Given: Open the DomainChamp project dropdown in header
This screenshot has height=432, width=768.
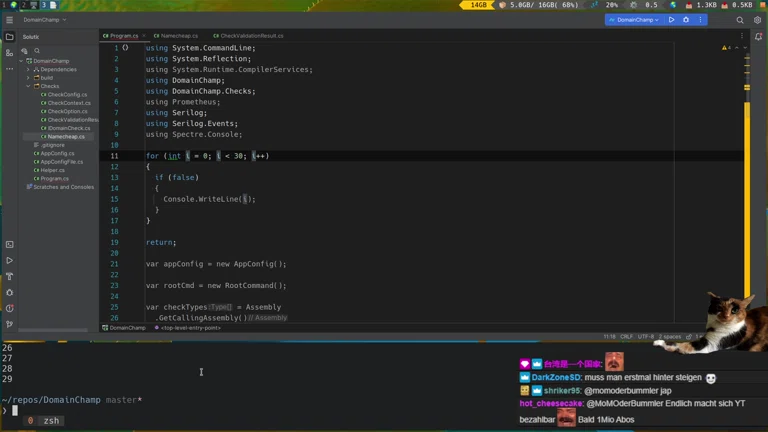Looking at the screenshot, I should [45, 20].
